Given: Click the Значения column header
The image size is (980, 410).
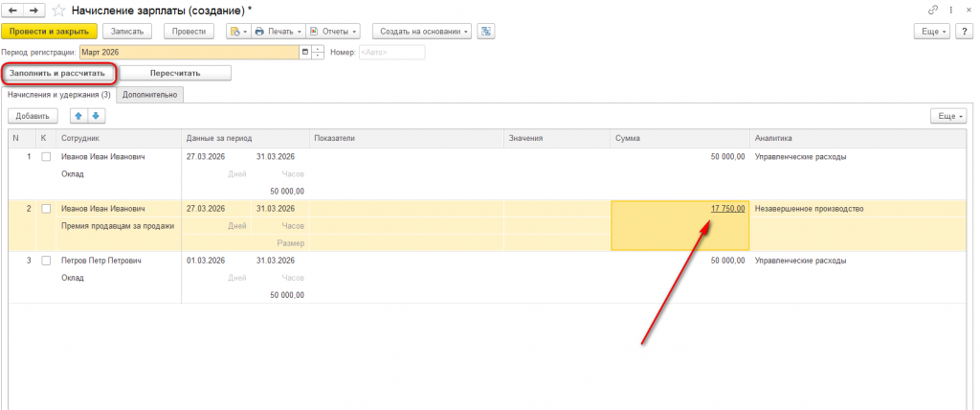Looking at the screenshot, I should [x=557, y=138].
